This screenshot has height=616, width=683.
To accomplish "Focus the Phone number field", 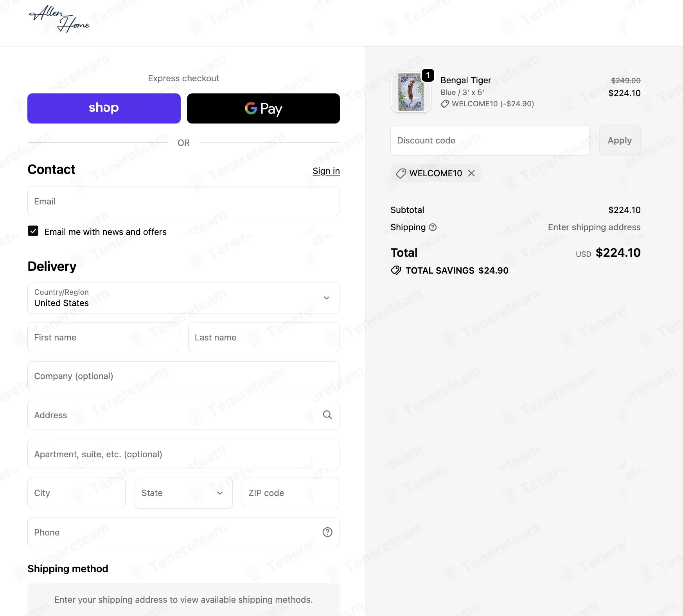I will 183,532.
